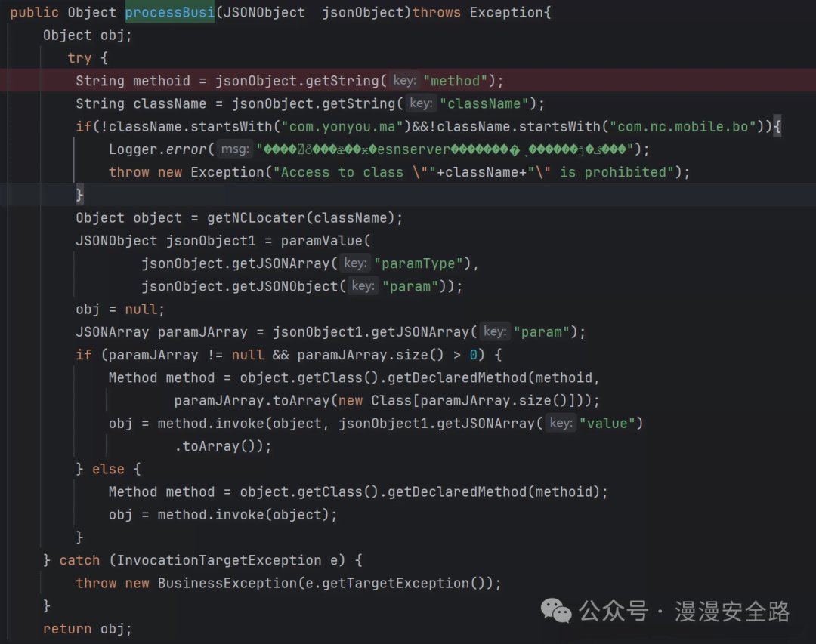Click the Logger.error call
This screenshot has width=816, height=644.
pyautogui.click(x=158, y=149)
